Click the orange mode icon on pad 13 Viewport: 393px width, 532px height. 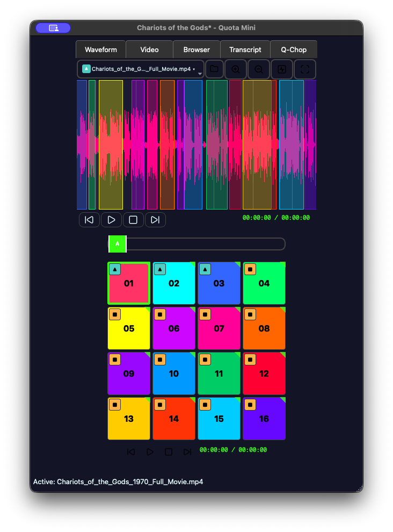coord(115,405)
